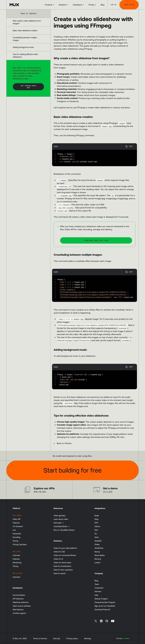Open Startup Program footer link
The height and width of the screenshot is (644, 145).
click(x=101, y=598)
